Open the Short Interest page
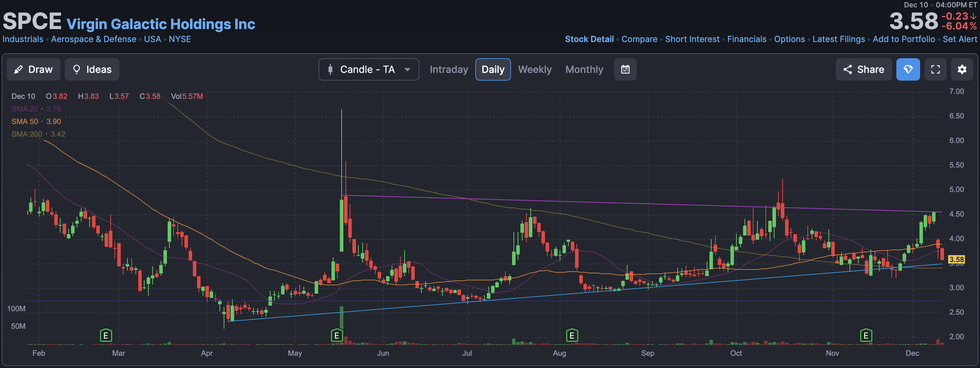Viewport: 980px width, 368px height. tap(692, 39)
